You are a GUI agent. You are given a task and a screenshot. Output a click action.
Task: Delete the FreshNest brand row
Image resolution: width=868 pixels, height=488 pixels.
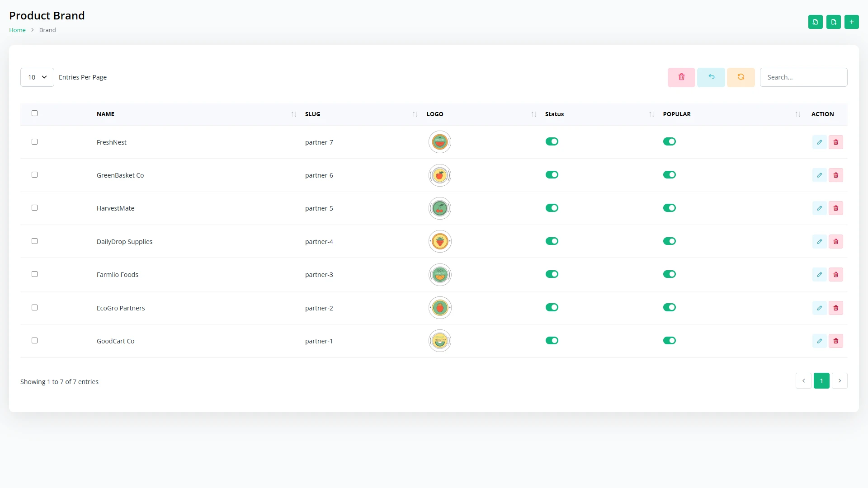[836, 142]
